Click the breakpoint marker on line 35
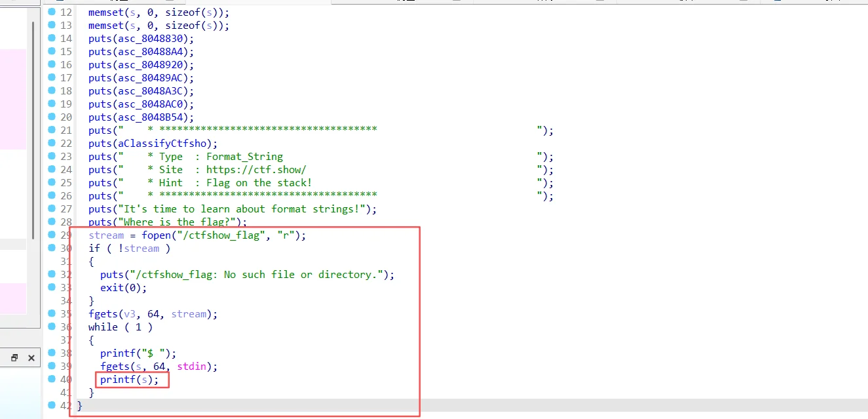The height and width of the screenshot is (419, 868). coord(52,313)
